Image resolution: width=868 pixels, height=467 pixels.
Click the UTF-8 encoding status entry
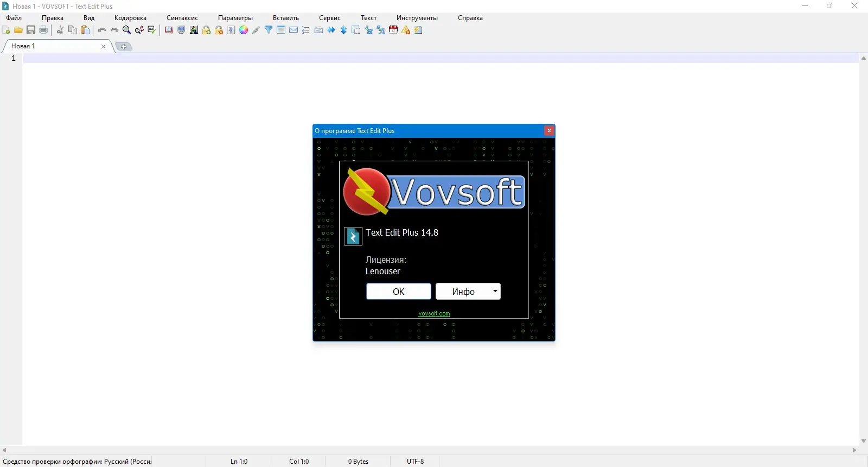click(x=416, y=462)
